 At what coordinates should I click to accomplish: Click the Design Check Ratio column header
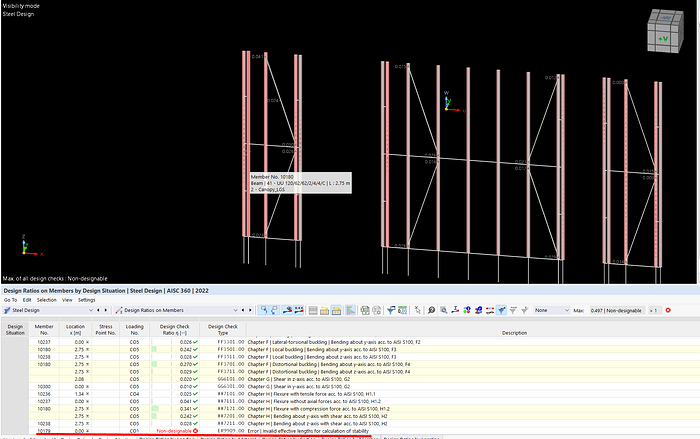[x=175, y=330]
